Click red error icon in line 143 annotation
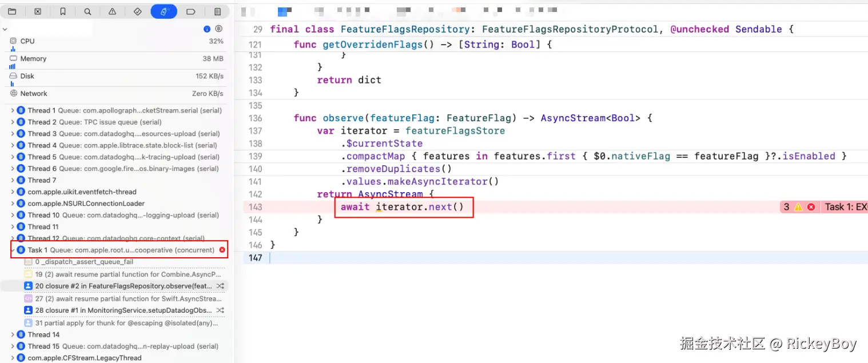This screenshot has width=868, height=363. click(x=811, y=207)
